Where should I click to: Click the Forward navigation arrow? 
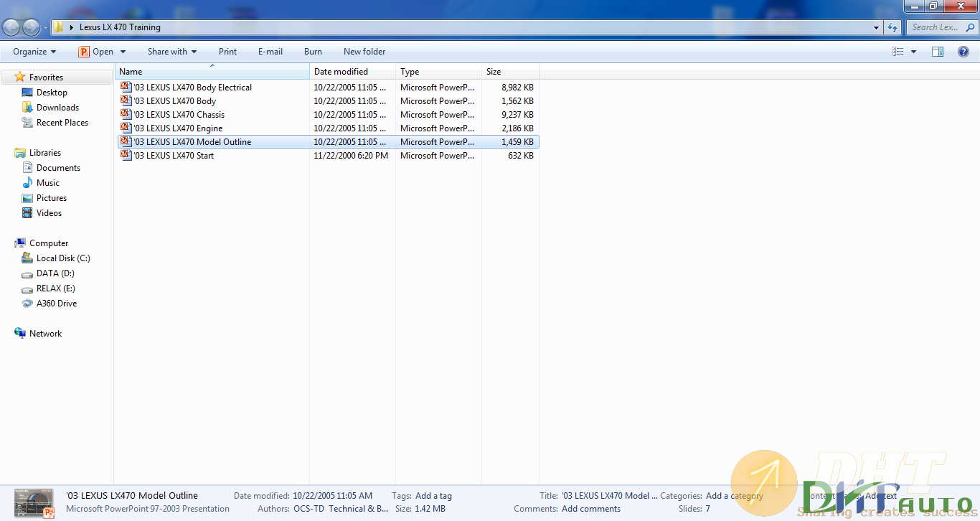tap(31, 27)
